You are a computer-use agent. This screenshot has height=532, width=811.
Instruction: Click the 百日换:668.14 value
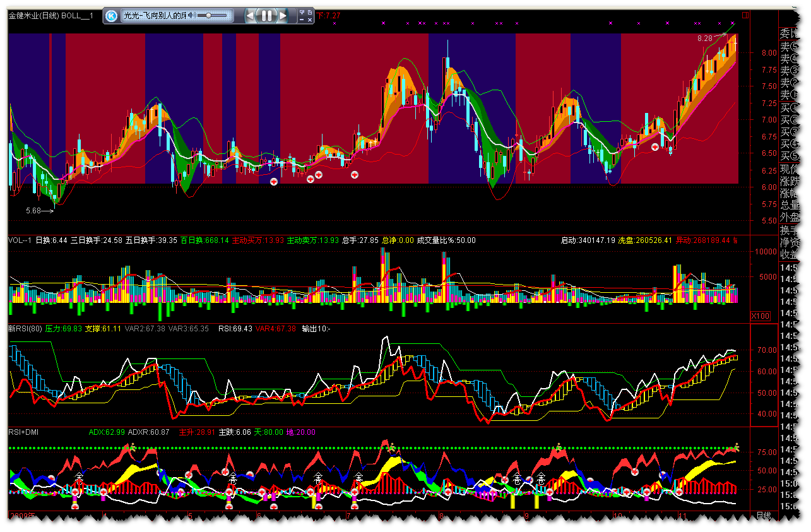tap(205, 240)
